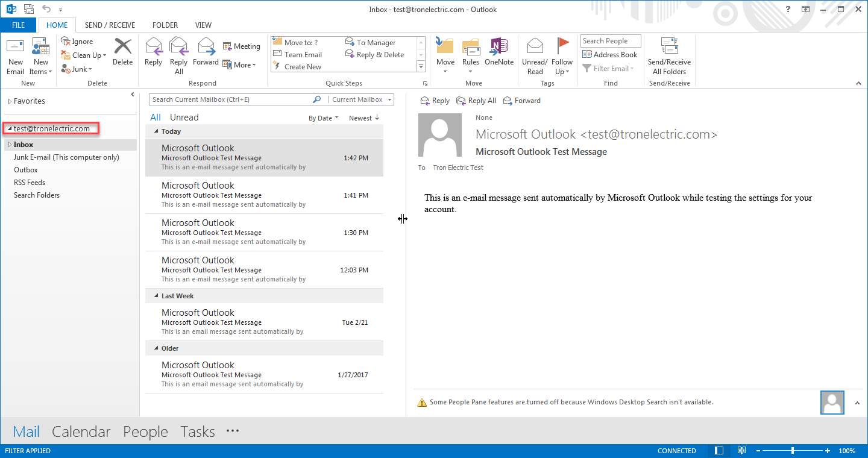Click the zoom slider handle

tap(792, 451)
